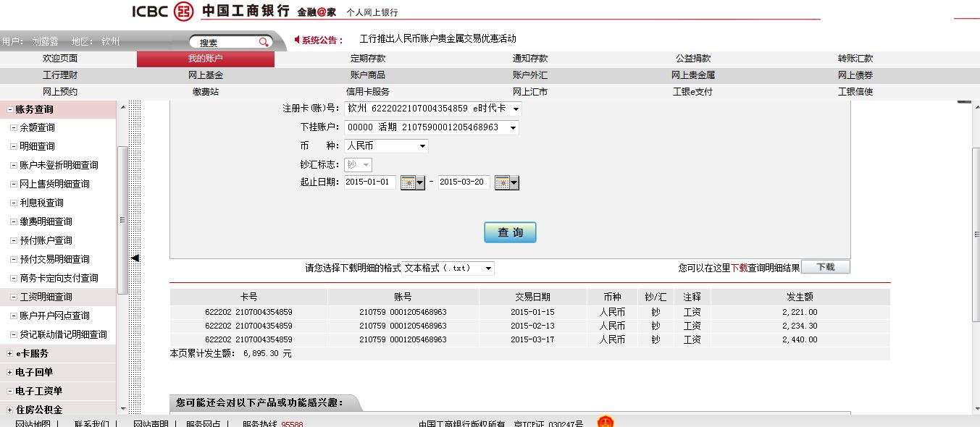Click the end date field 2015-03-20
Screen dimensions: 980x427
(x=464, y=182)
